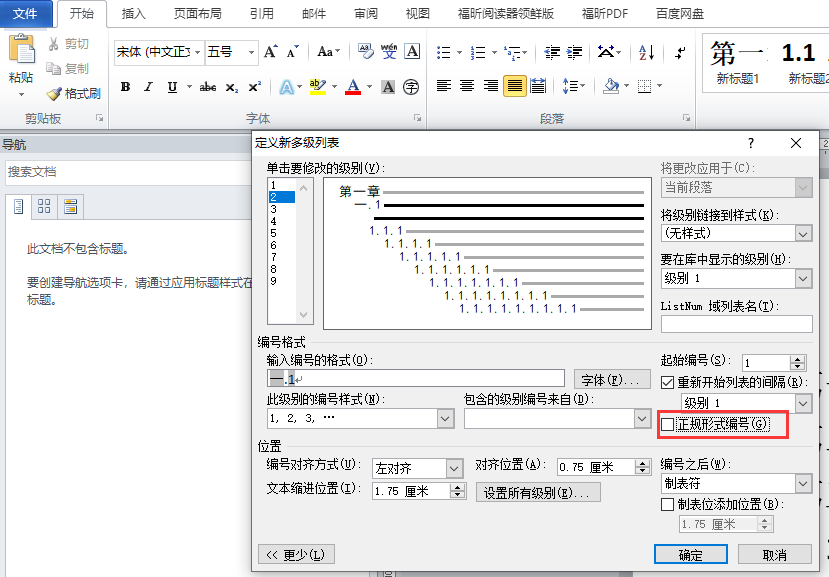
Task: Click 设置所有级别(E)... button
Action: 538,493
